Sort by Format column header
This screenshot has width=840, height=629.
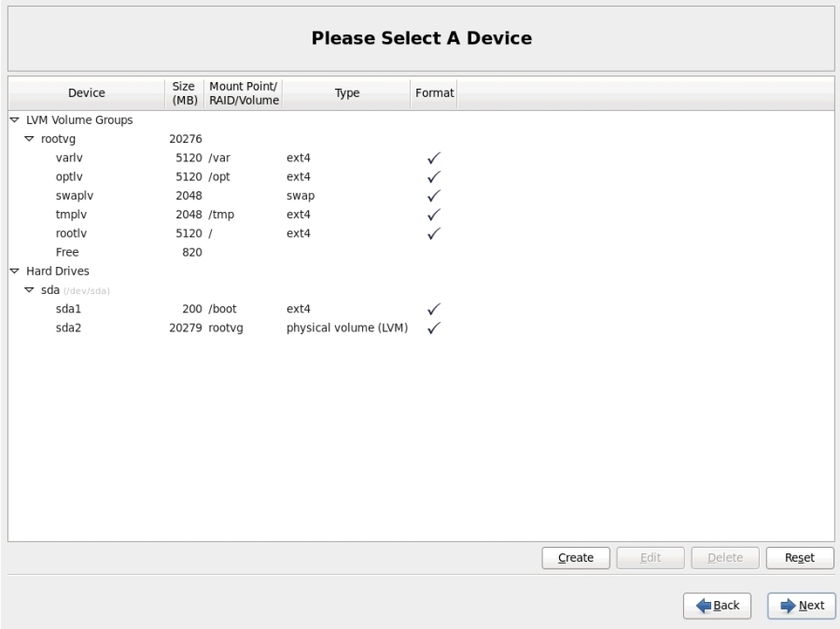[434, 93]
